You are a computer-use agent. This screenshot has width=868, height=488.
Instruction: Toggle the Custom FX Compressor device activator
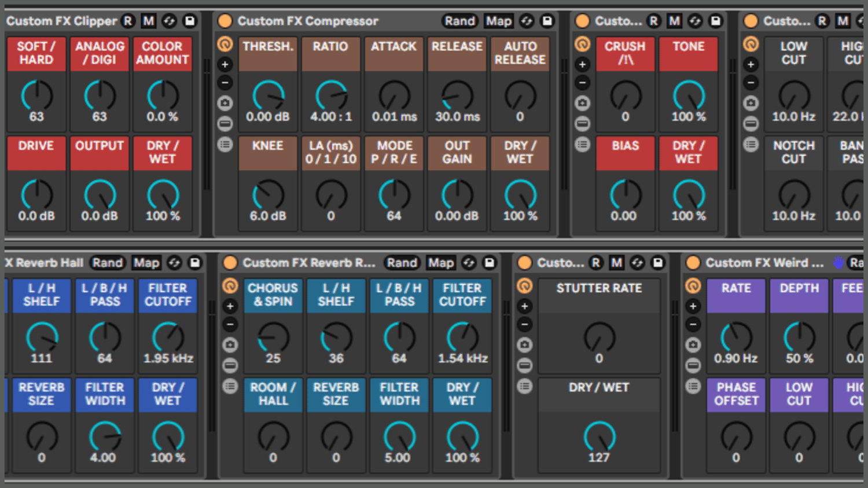(225, 21)
